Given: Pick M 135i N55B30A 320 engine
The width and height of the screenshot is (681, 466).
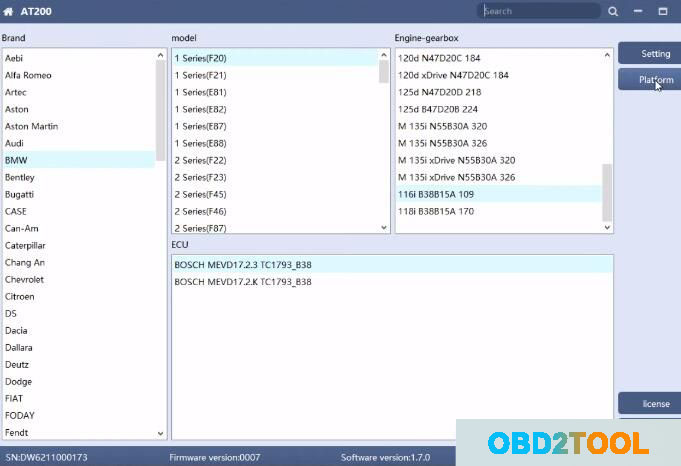Looking at the screenshot, I should pos(499,126).
